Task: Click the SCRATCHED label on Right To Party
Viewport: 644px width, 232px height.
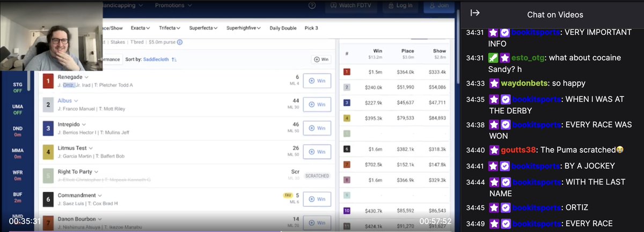Action: tap(317, 176)
